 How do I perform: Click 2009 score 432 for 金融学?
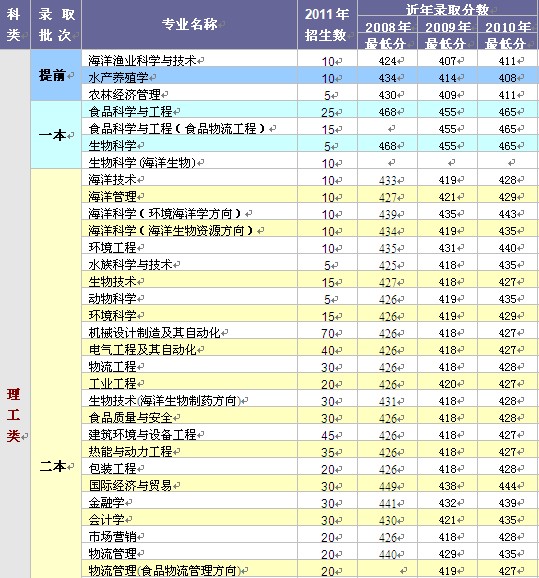[448, 503]
